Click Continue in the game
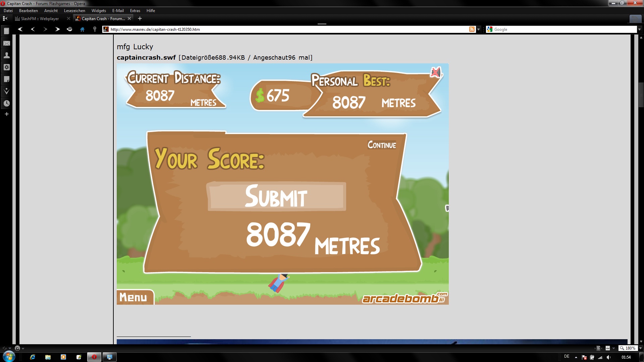The height and width of the screenshot is (362, 644). pyautogui.click(x=381, y=145)
